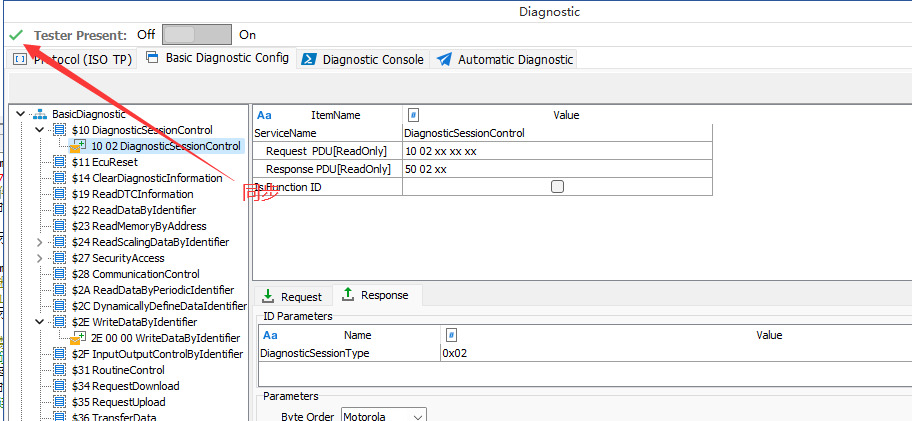Screen dimensions: 912x421
Task: Click the green checkmark status icon
Action: [x=15, y=35]
